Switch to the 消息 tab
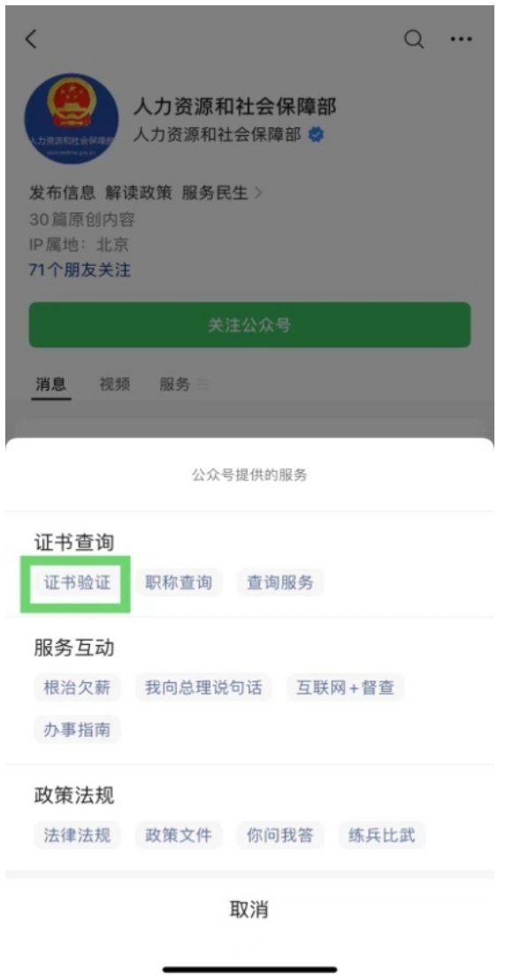Screen dimensions: 505x980 50,384
